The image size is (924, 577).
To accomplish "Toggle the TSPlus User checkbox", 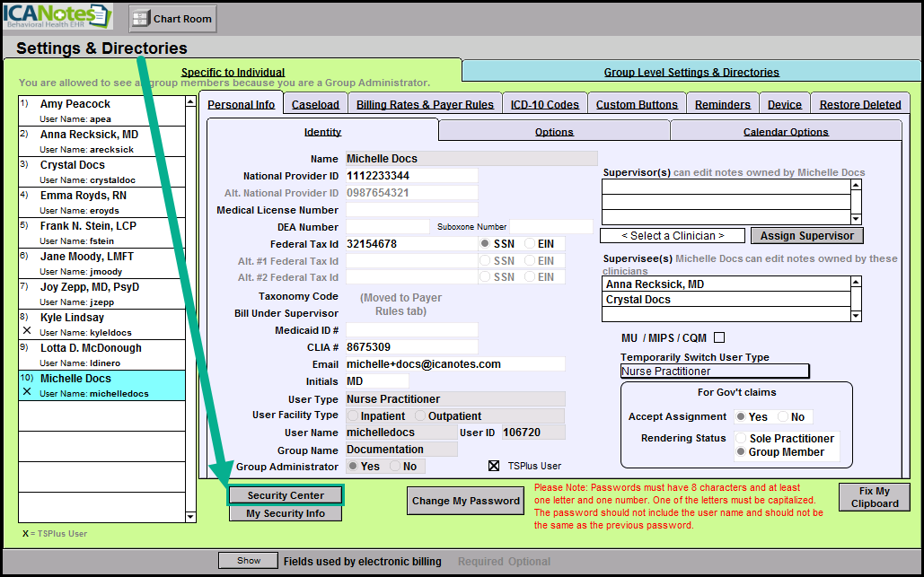I will 493,466.
